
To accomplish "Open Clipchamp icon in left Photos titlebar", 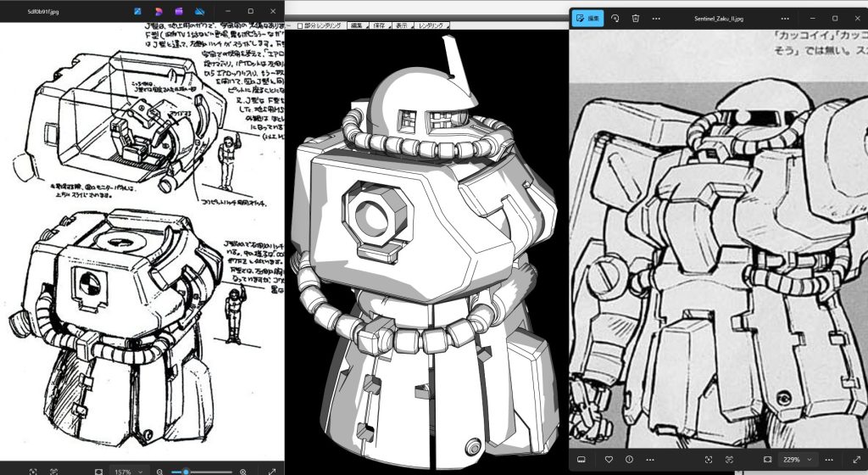I will point(178,11).
